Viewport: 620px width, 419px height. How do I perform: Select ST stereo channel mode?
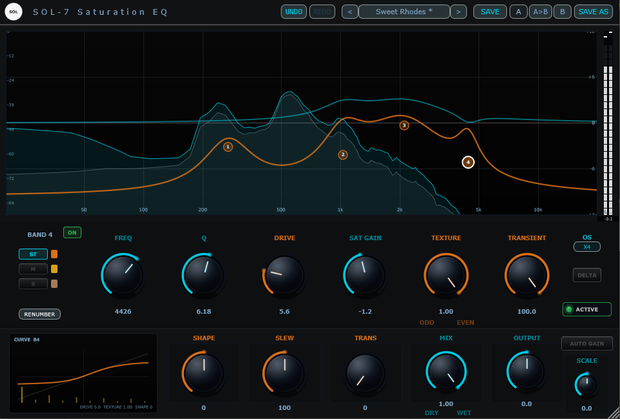pos(33,254)
